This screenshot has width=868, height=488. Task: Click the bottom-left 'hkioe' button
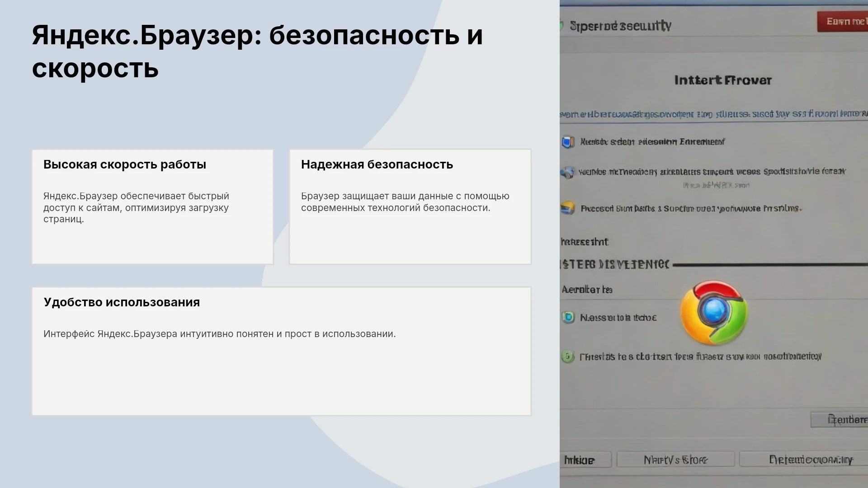click(586, 460)
